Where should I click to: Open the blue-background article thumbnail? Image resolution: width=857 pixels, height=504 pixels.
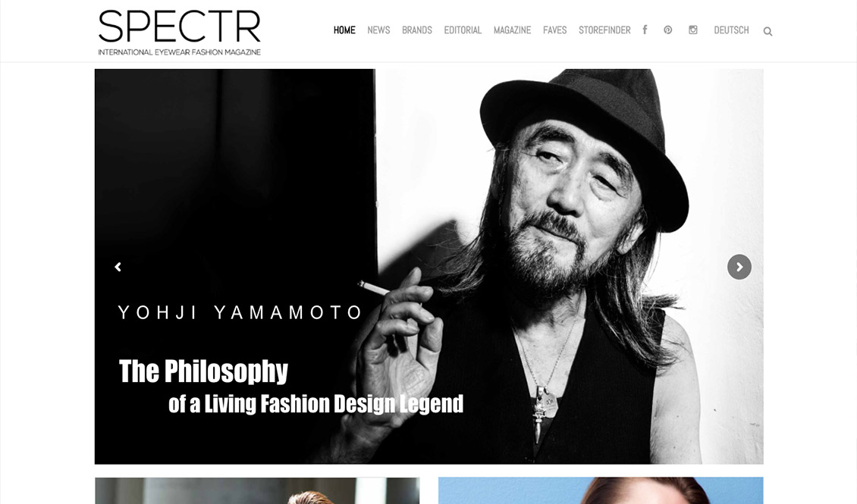click(601, 490)
